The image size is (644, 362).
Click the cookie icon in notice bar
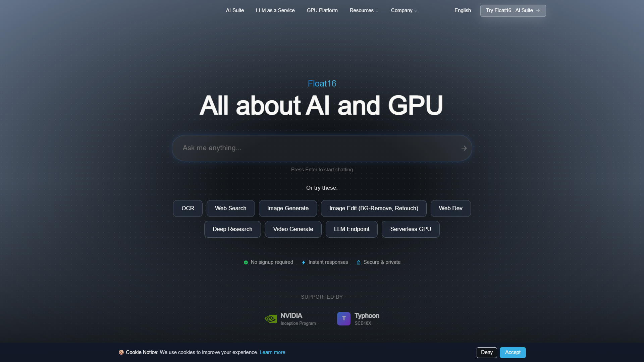click(x=121, y=352)
